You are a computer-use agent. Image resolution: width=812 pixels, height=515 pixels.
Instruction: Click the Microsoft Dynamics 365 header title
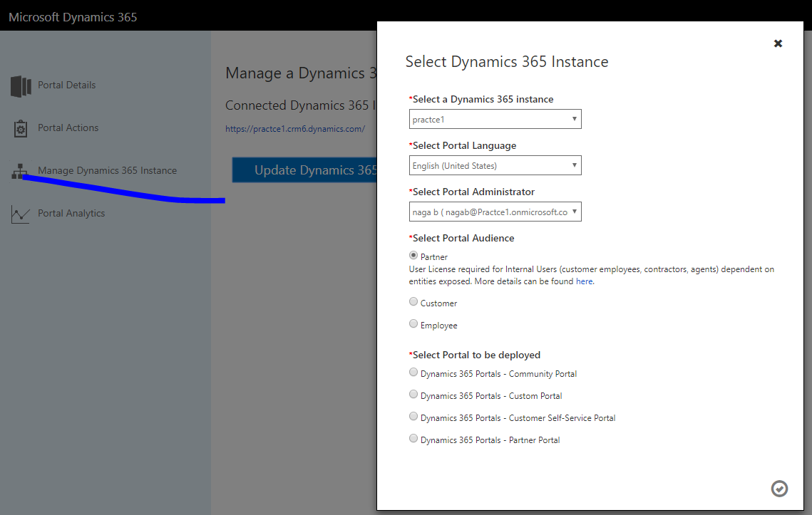coord(73,17)
